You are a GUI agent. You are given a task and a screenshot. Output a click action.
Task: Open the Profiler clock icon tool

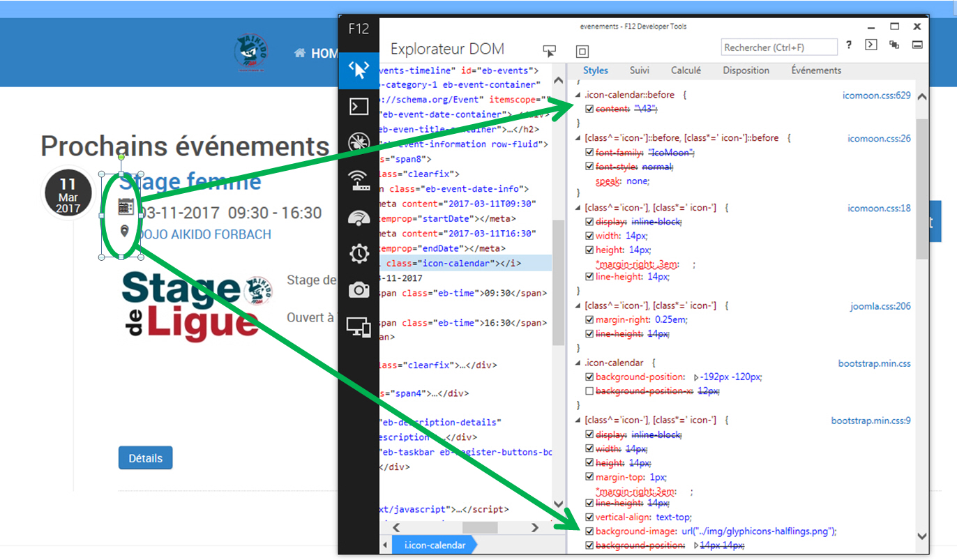pos(359,253)
